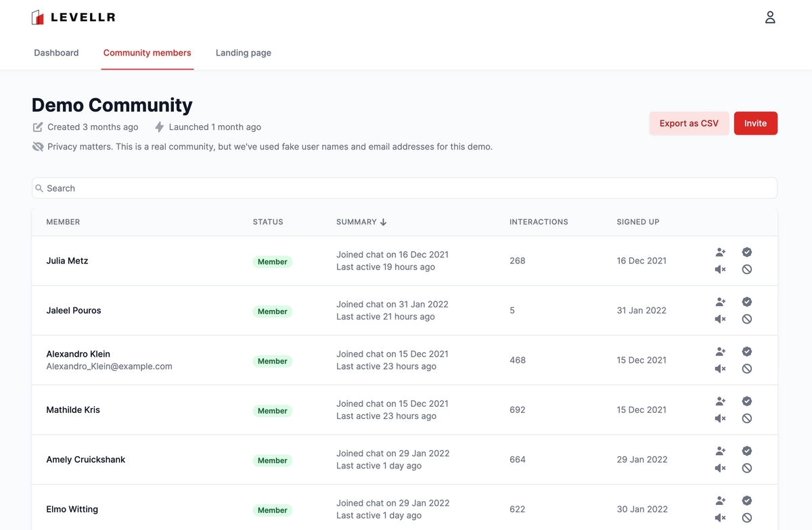This screenshot has width=812, height=530.
Task: Mute member Alexandro Klein
Action: [721, 369]
